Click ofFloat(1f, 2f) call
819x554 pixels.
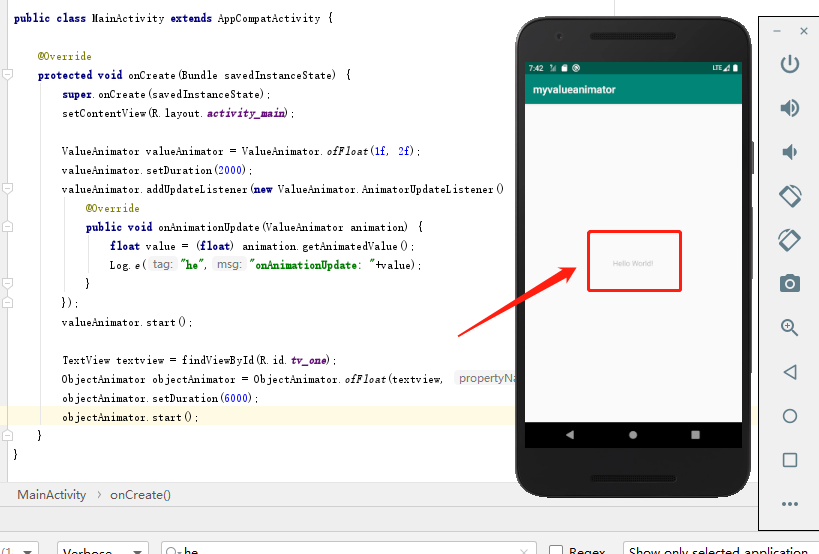[370, 151]
